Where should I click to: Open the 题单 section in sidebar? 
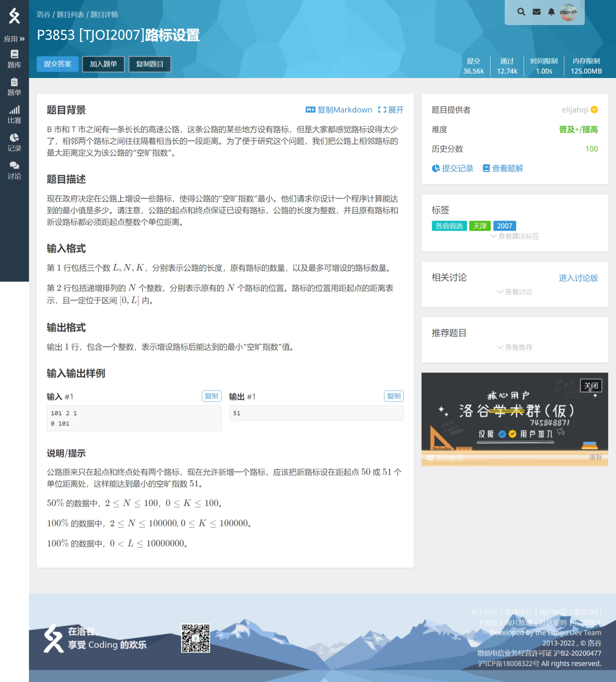pyautogui.click(x=14, y=87)
